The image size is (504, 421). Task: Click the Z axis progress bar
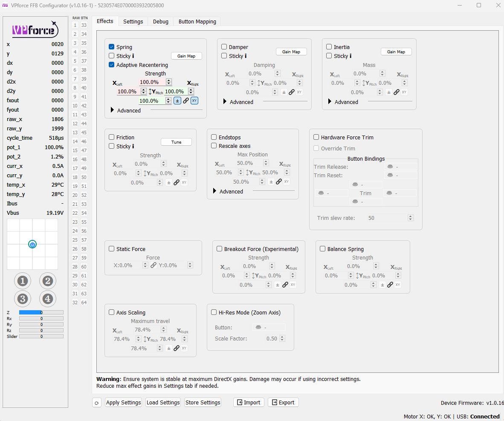41,312
